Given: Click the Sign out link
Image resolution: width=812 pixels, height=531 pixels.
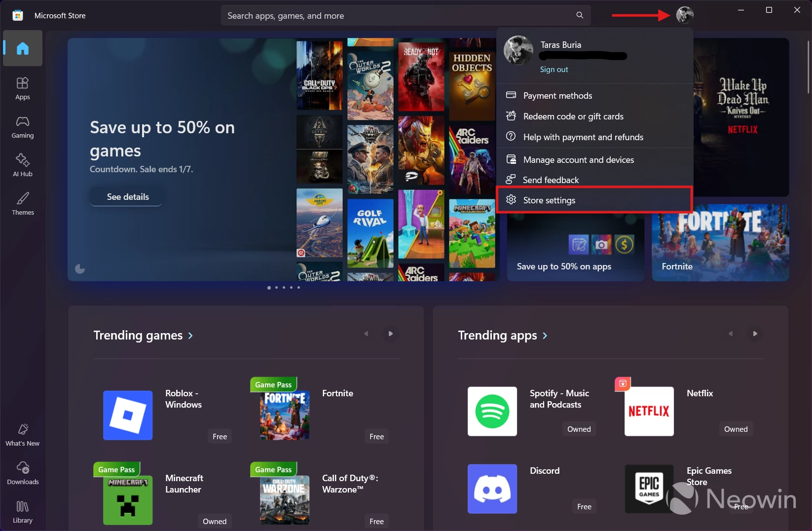Looking at the screenshot, I should 554,70.
